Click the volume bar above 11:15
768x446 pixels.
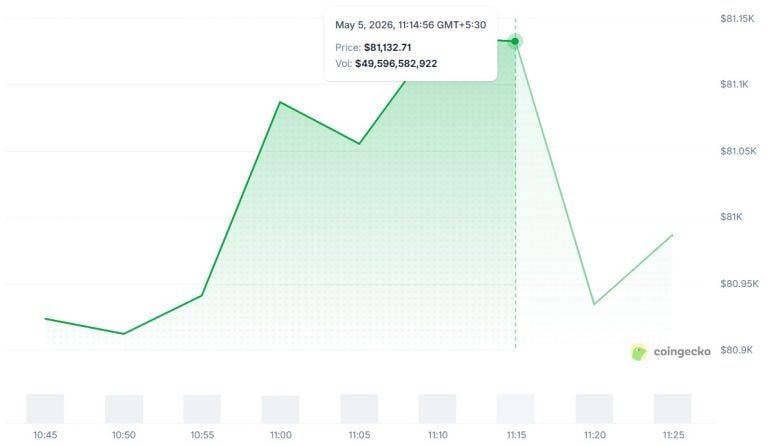pos(516,408)
